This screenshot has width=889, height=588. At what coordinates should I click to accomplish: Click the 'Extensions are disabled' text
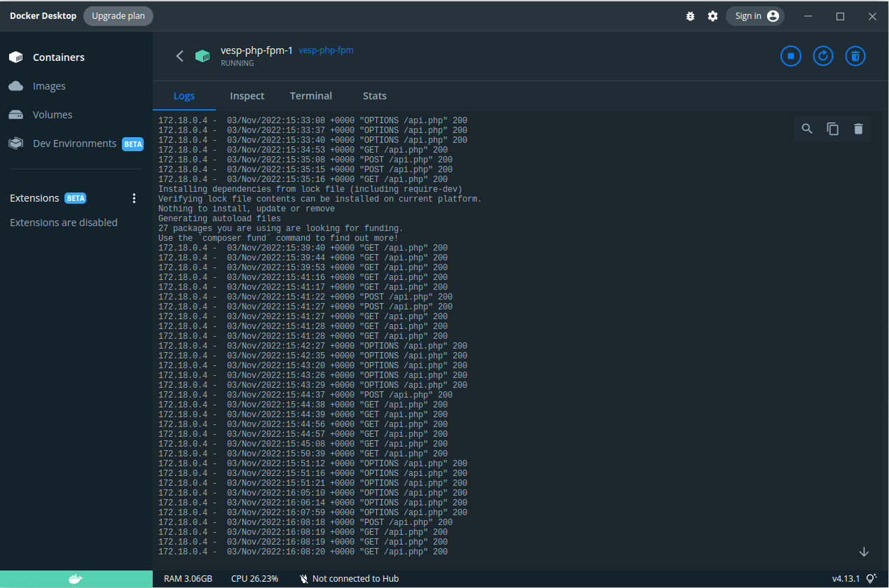tap(64, 223)
